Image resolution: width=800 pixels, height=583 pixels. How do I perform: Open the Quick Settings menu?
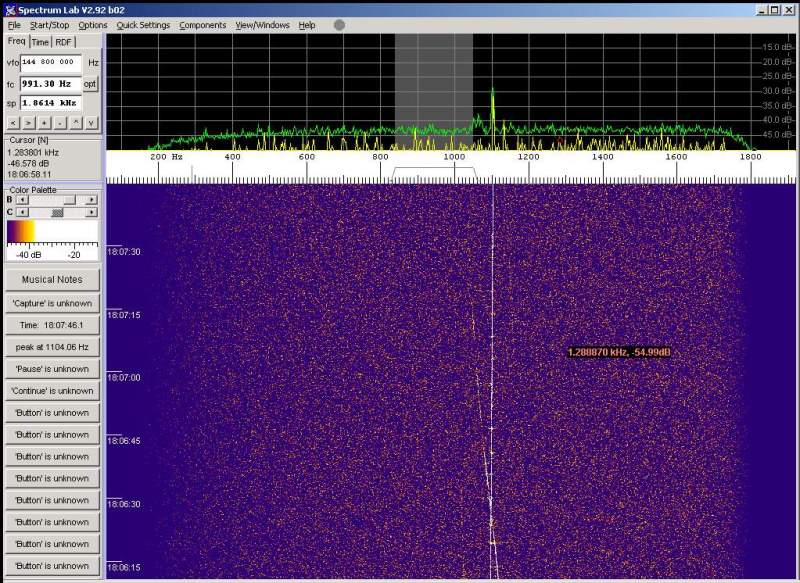pos(143,25)
